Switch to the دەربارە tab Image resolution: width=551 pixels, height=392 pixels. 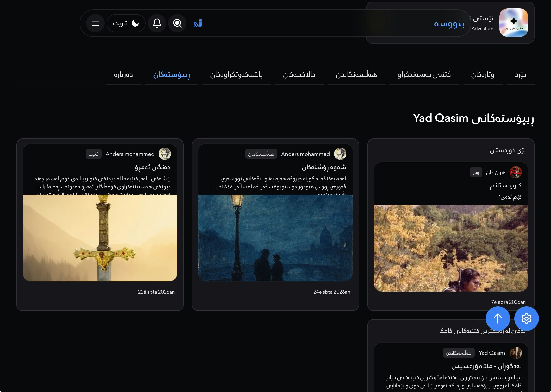pos(123,75)
